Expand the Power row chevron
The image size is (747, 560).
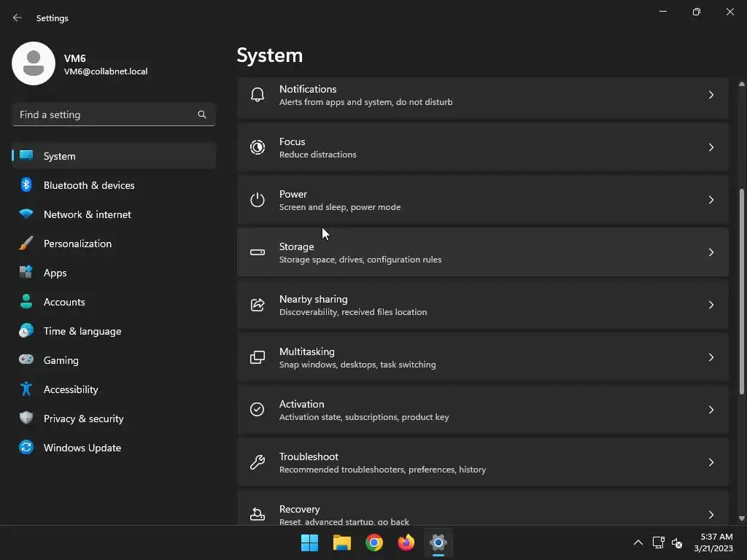[x=711, y=200]
